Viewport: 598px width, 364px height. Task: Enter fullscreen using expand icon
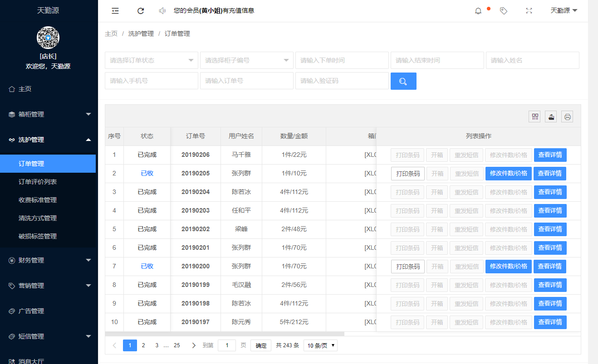(529, 10)
